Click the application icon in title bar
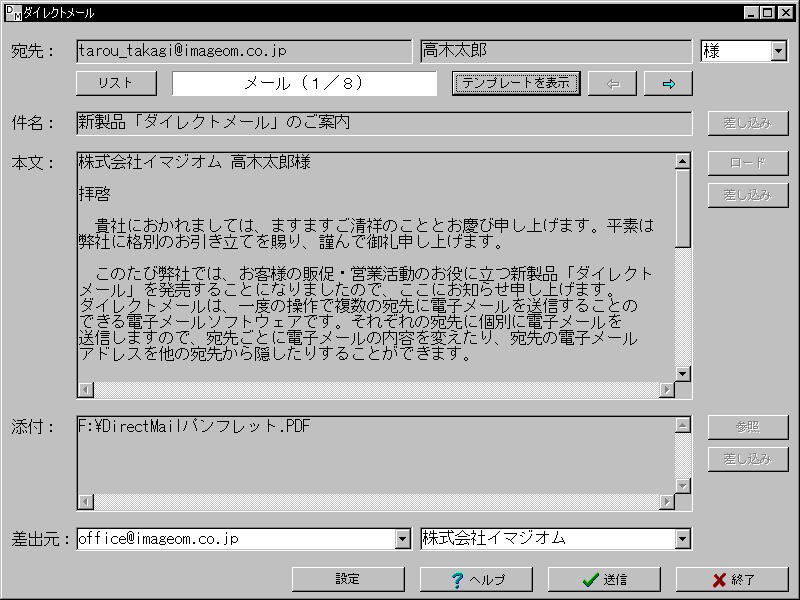 [x=13, y=12]
